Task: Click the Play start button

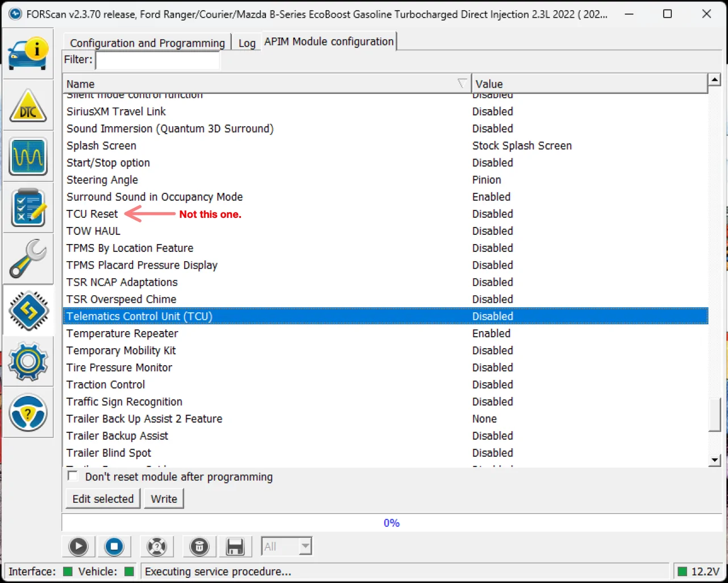Action: (78, 547)
